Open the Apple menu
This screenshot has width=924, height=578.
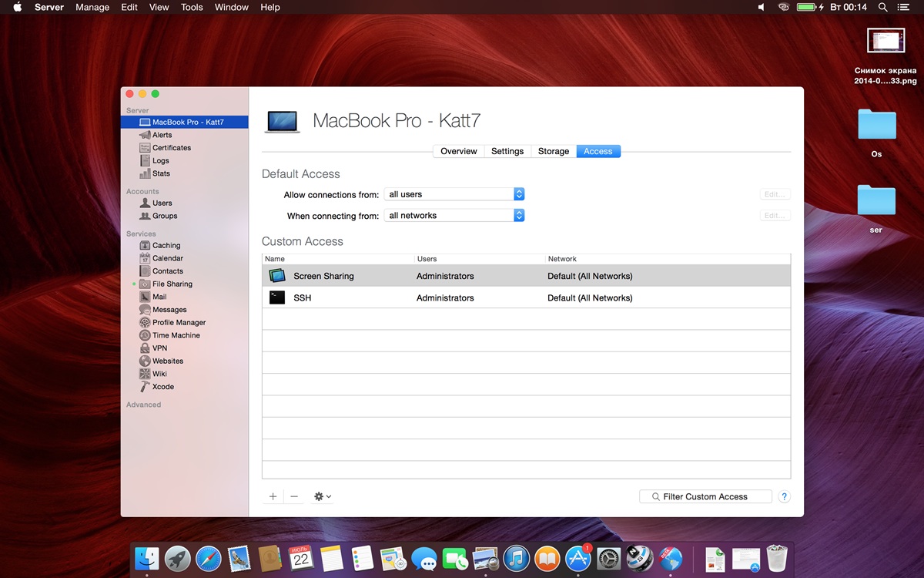[17, 7]
